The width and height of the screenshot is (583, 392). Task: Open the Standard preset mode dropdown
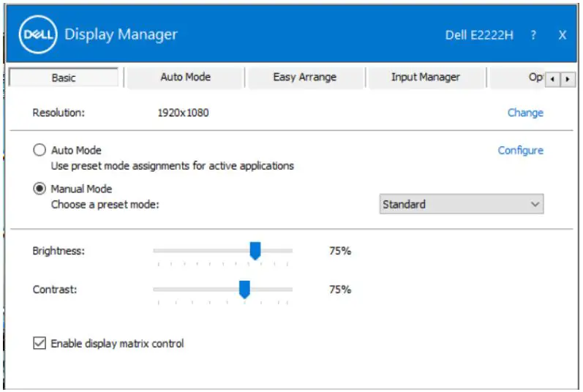point(462,204)
